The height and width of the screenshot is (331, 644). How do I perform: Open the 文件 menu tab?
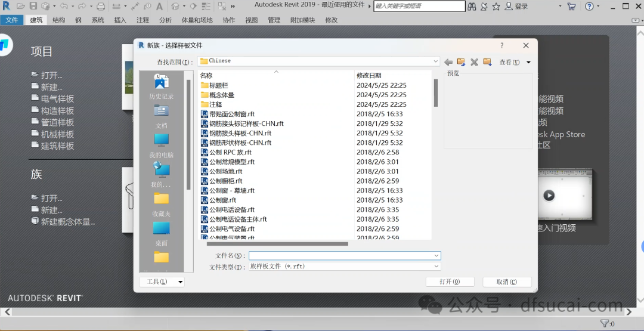(x=11, y=20)
